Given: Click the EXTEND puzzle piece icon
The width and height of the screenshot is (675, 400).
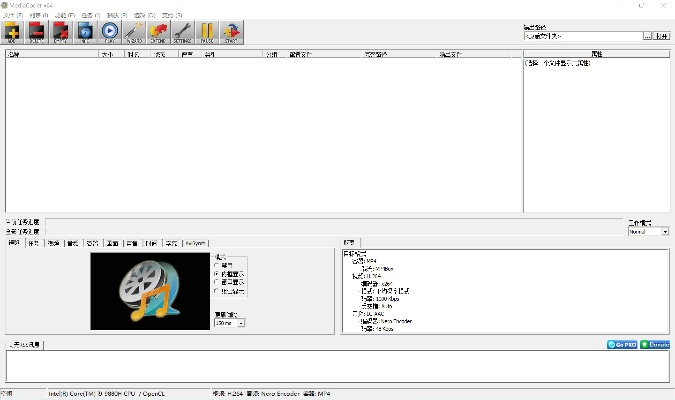Looking at the screenshot, I should click(158, 34).
